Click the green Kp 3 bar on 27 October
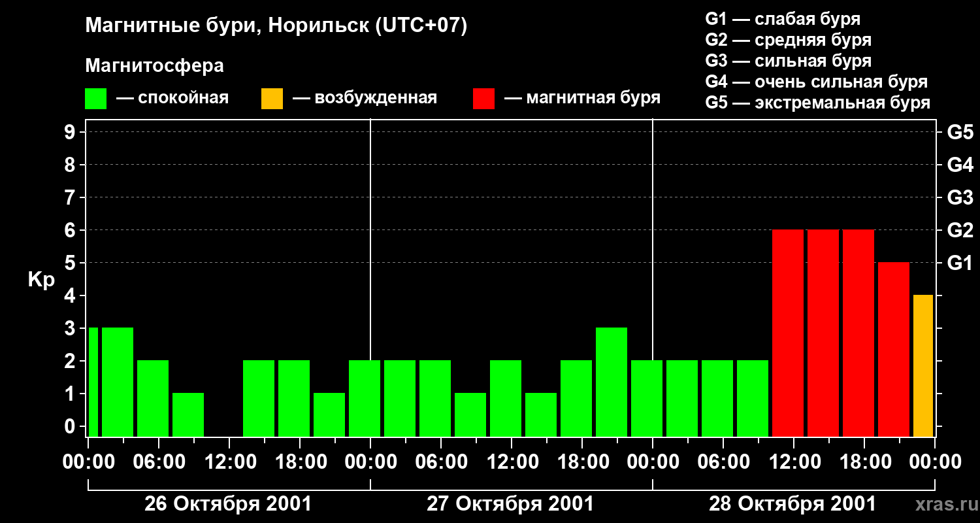The width and height of the screenshot is (980, 523). tap(612, 382)
